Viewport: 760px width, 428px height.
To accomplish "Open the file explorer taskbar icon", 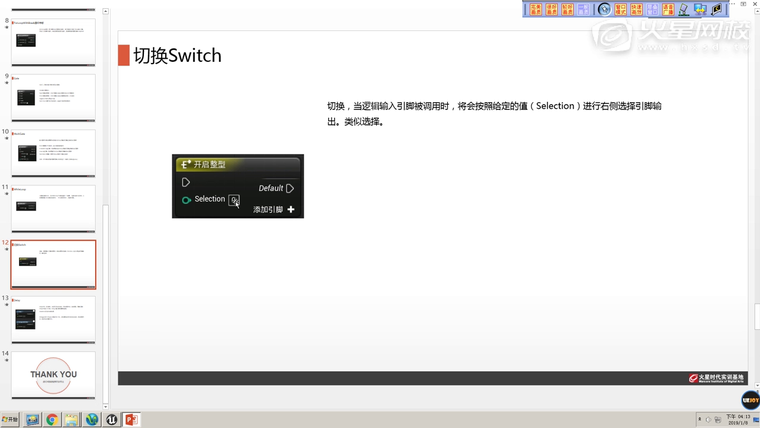I will click(x=72, y=420).
